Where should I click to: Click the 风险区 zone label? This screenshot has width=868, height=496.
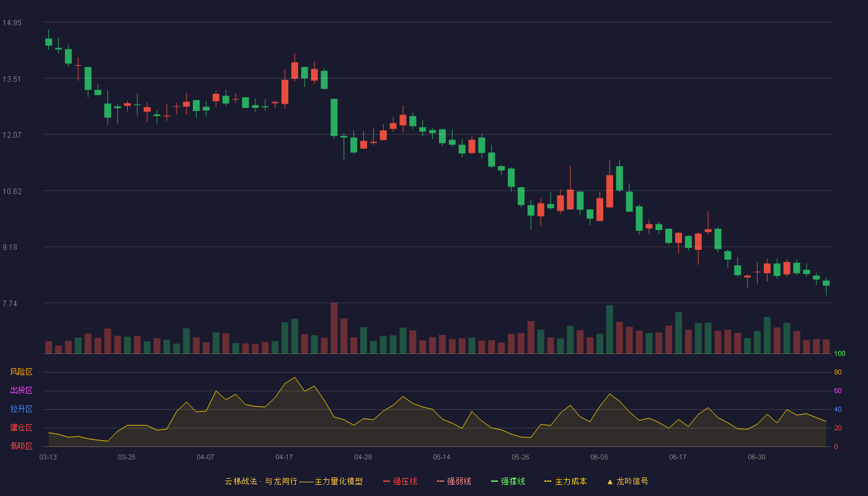click(21, 372)
